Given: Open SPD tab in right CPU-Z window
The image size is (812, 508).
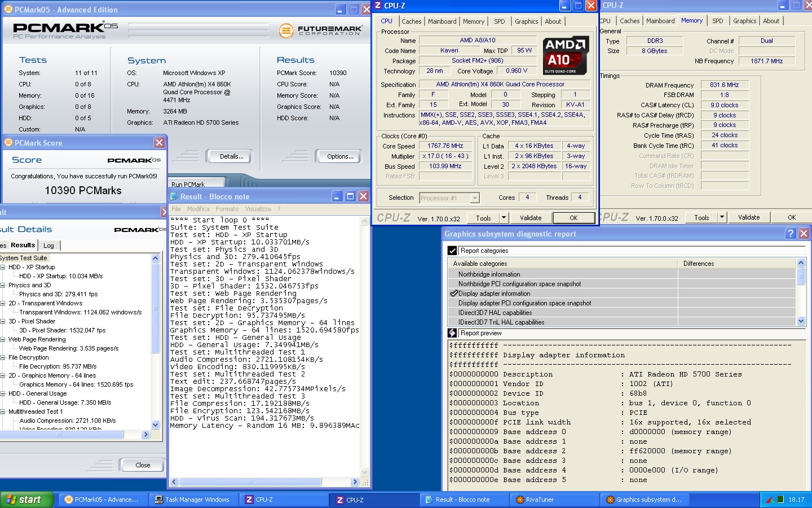Looking at the screenshot, I should coord(717,21).
